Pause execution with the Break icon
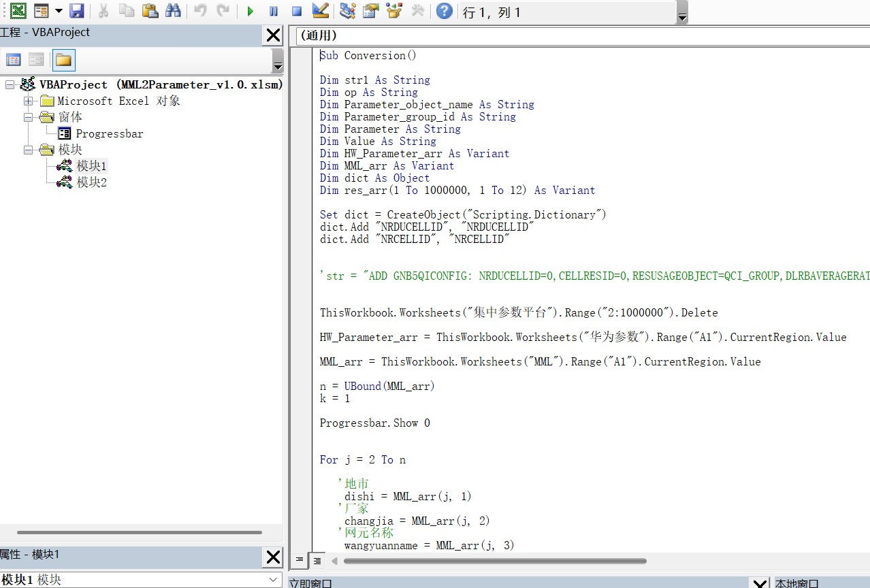Screen dimensions: 870x588 (x=273, y=11)
